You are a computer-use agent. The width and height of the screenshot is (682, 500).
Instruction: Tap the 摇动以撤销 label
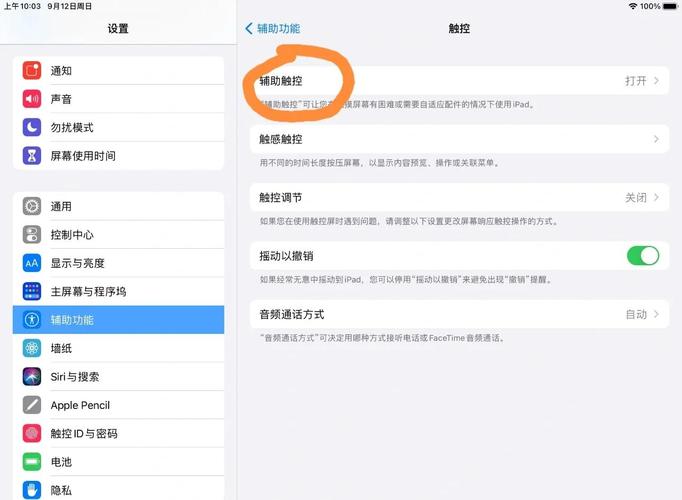pos(286,256)
